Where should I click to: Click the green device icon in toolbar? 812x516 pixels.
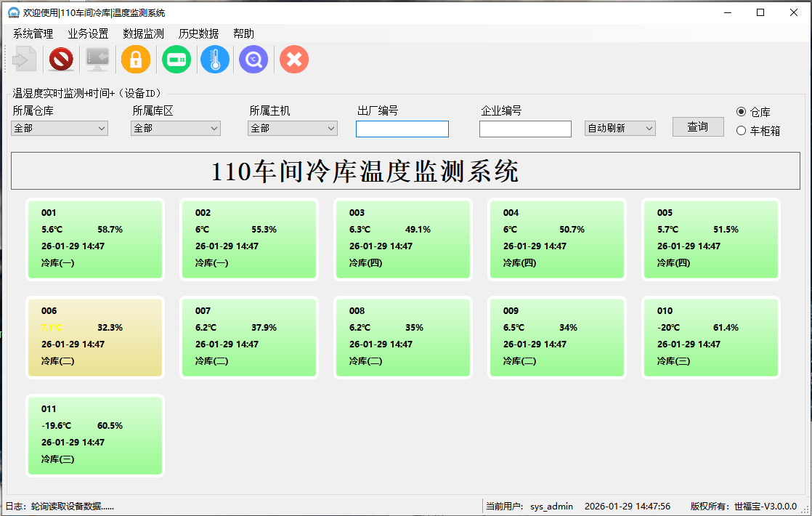(x=176, y=60)
